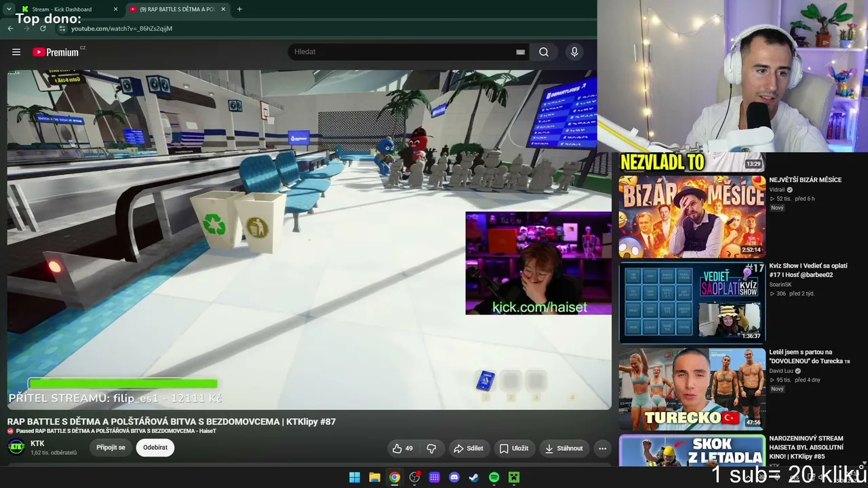Open the YouTube hamburger guide menu

coord(16,52)
